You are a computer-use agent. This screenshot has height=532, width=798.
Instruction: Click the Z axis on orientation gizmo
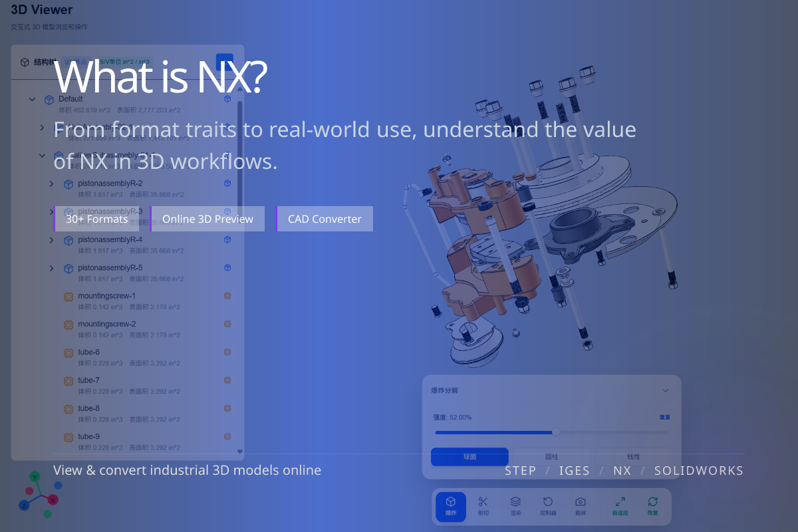(x=24, y=505)
